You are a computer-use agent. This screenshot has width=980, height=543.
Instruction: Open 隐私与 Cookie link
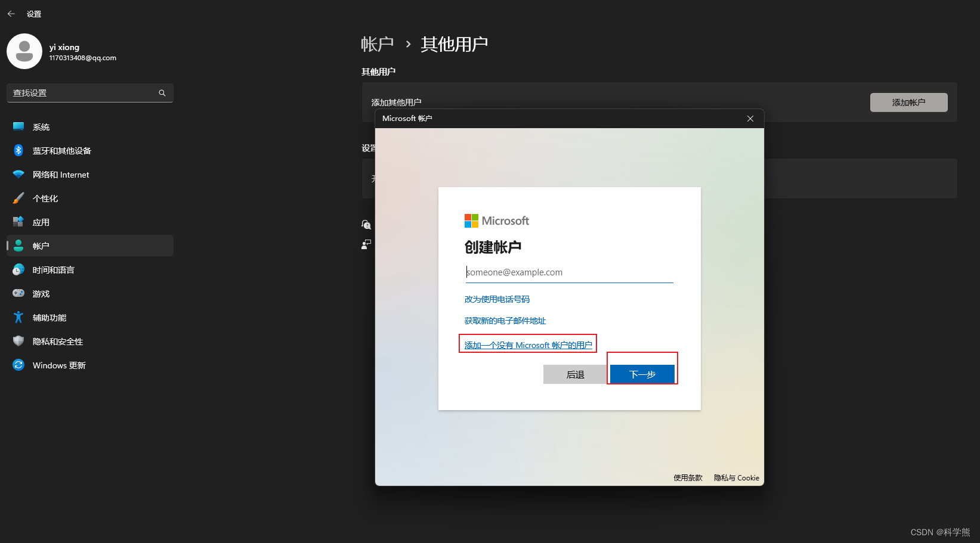737,478
